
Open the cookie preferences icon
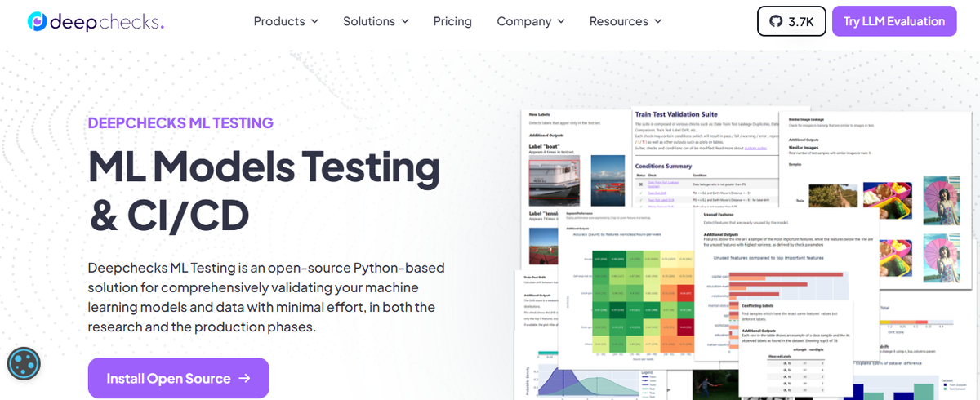click(x=24, y=363)
